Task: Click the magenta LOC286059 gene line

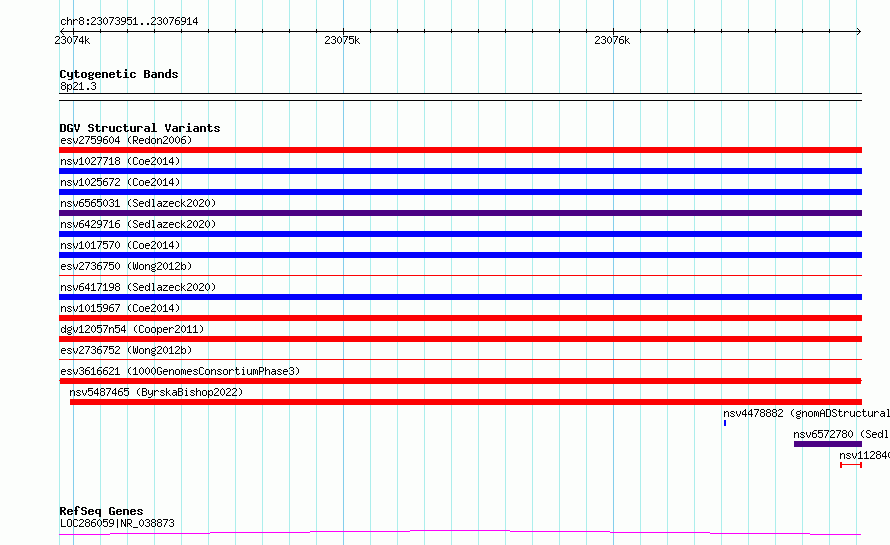Action: pyautogui.click(x=460, y=533)
